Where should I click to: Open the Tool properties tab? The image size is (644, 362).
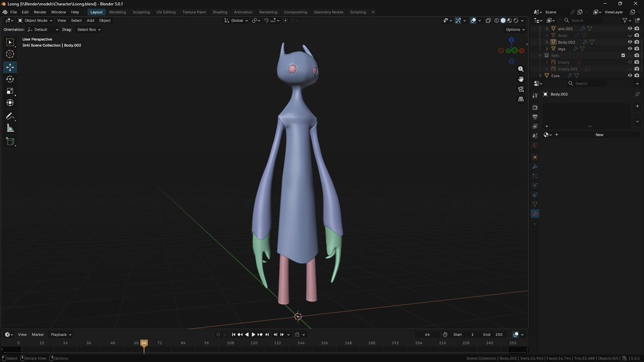click(535, 95)
